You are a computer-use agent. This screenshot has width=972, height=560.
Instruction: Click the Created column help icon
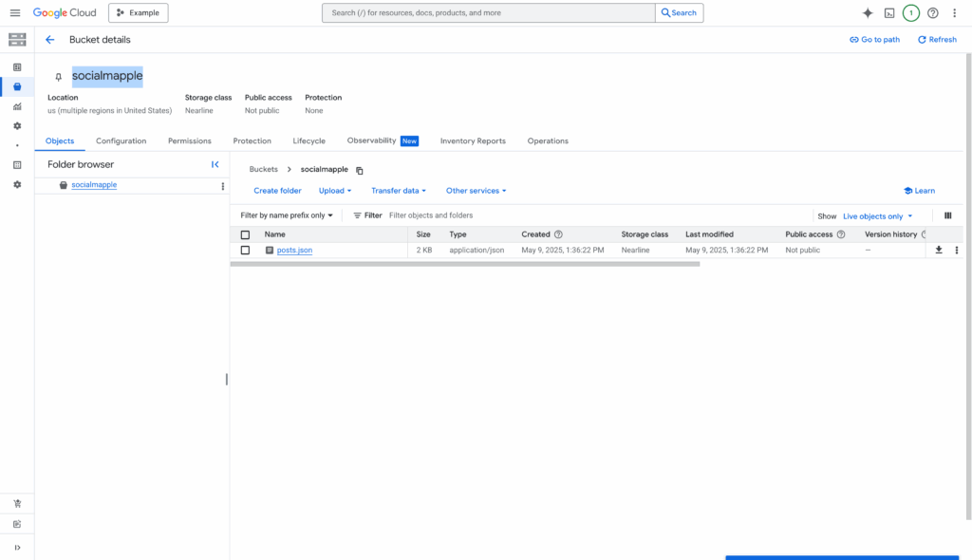point(558,234)
